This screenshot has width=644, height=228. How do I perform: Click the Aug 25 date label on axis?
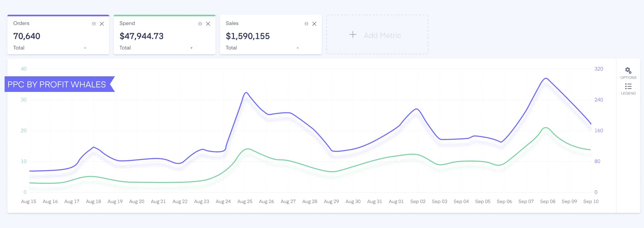click(x=245, y=201)
